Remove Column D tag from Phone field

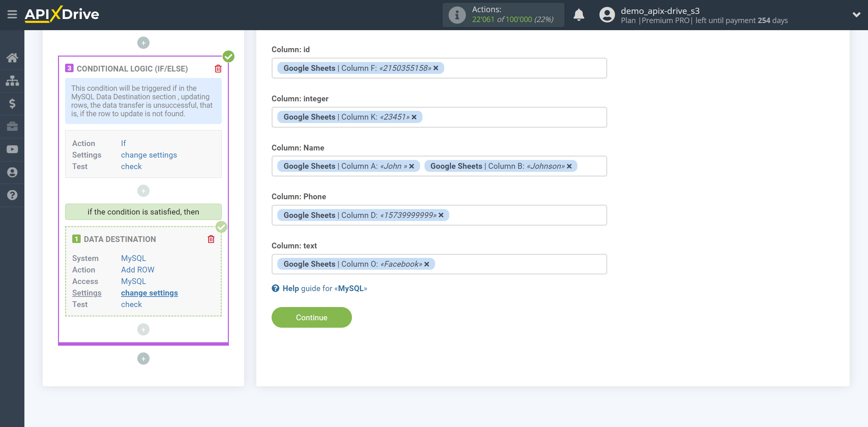pyautogui.click(x=441, y=215)
